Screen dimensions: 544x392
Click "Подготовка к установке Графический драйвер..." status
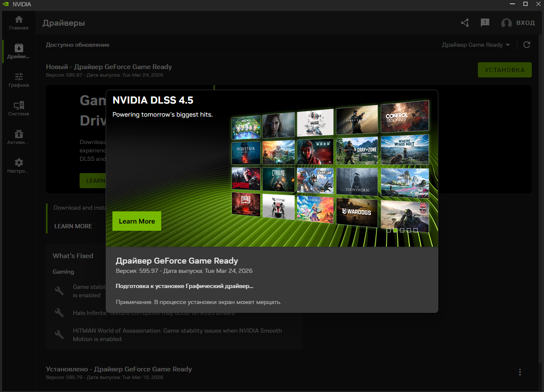coord(184,286)
